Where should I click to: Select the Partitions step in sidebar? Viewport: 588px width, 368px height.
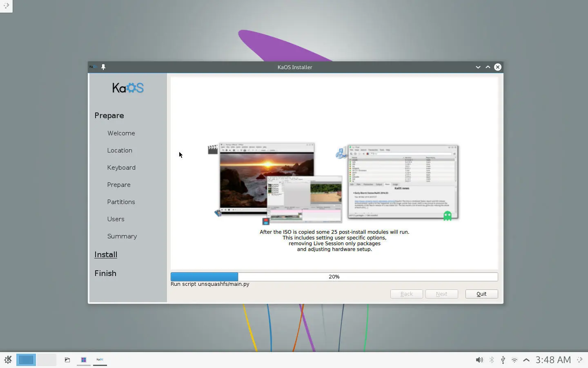tap(121, 202)
